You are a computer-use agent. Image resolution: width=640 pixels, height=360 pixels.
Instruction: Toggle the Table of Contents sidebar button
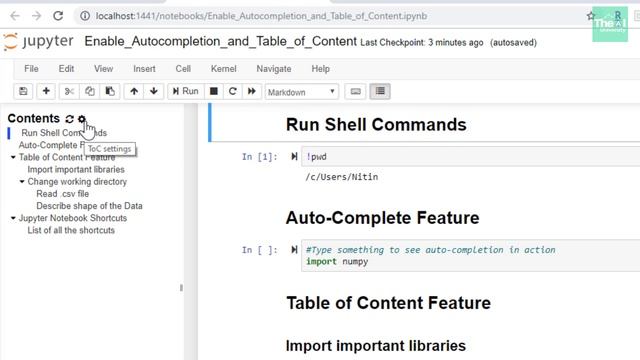tap(380, 91)
